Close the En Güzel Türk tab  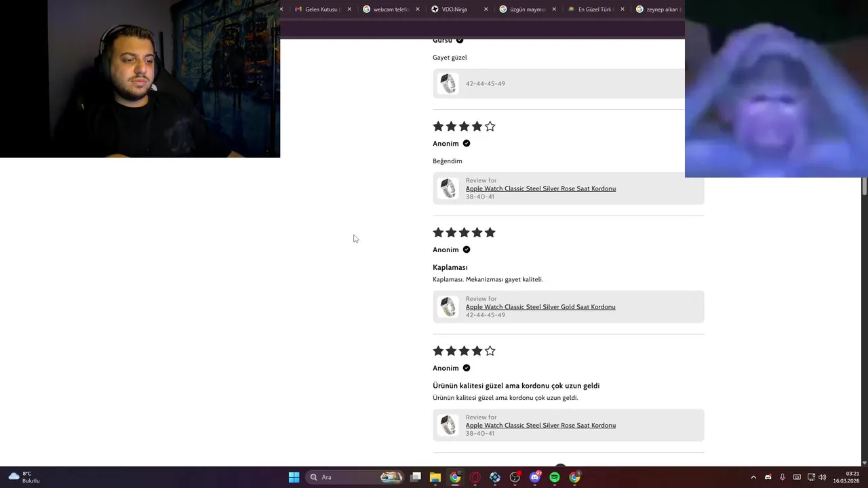622,9
